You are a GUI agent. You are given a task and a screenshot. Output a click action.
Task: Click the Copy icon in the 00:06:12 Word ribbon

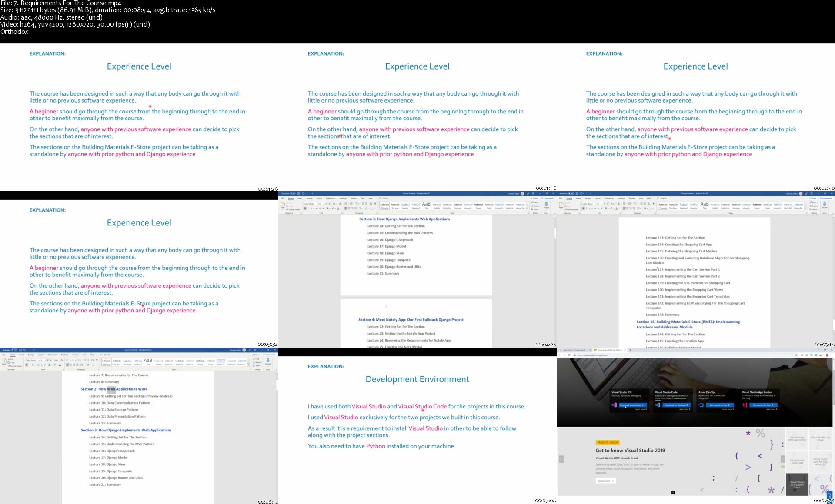click(9, 362)
